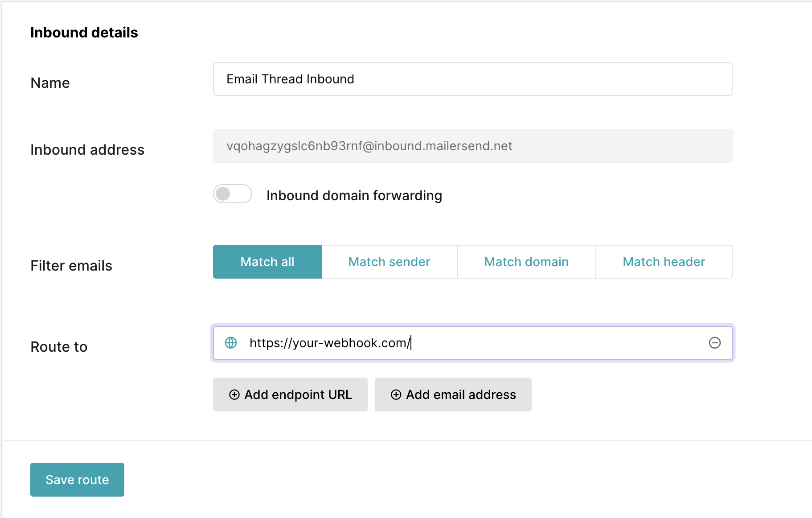Switch to the Match domain tab
812x518 pixels.
click(x=526, y=262)
